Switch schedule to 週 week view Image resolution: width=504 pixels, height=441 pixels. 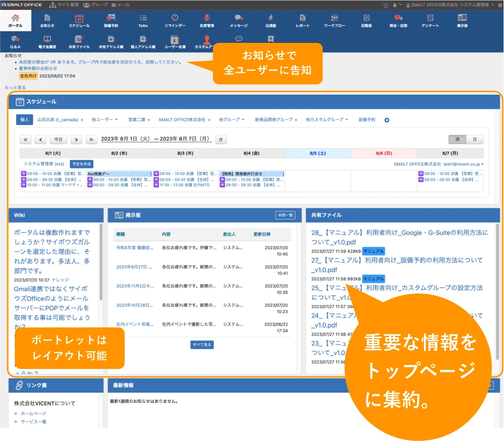click(x=457, y=139)
